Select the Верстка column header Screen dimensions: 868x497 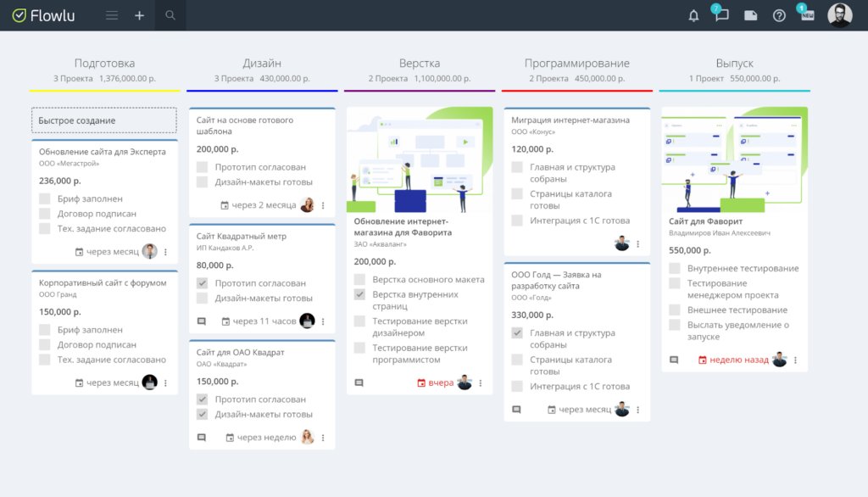[420, 63]
